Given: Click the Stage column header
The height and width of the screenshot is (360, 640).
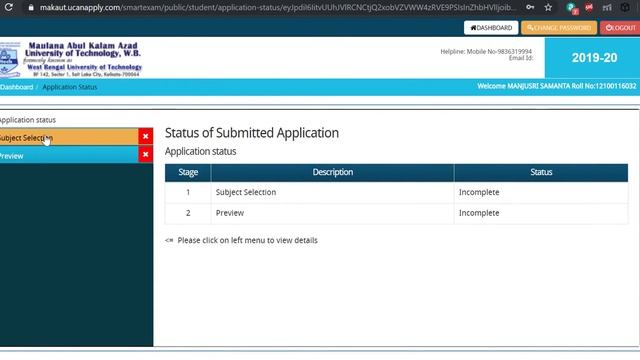Looking at the screenshot, I should click(x=188, y=172).
